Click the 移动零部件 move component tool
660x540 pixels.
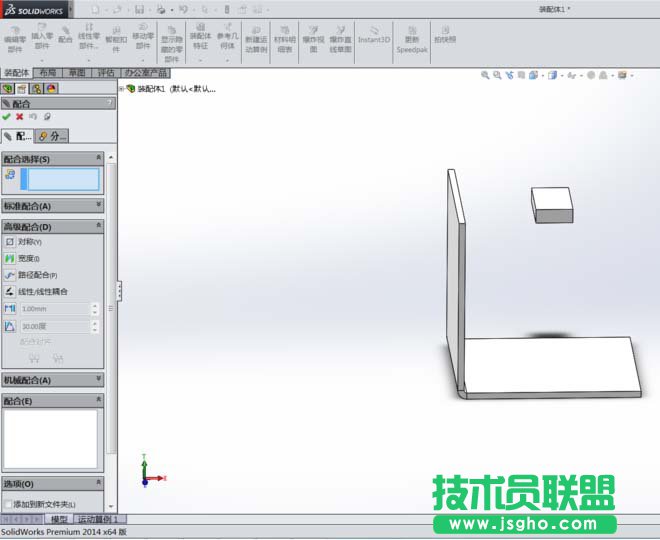coord(143,37)
